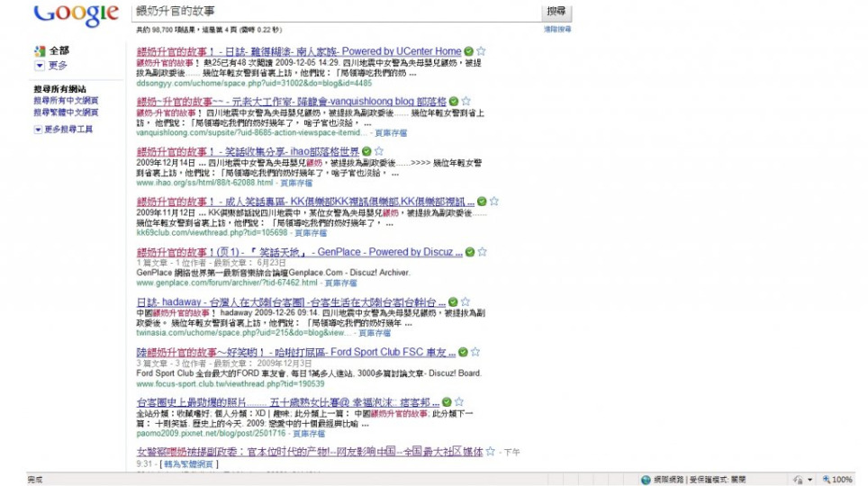Click the zoom magnifier icon showing 100%

(x=826, y=480)
